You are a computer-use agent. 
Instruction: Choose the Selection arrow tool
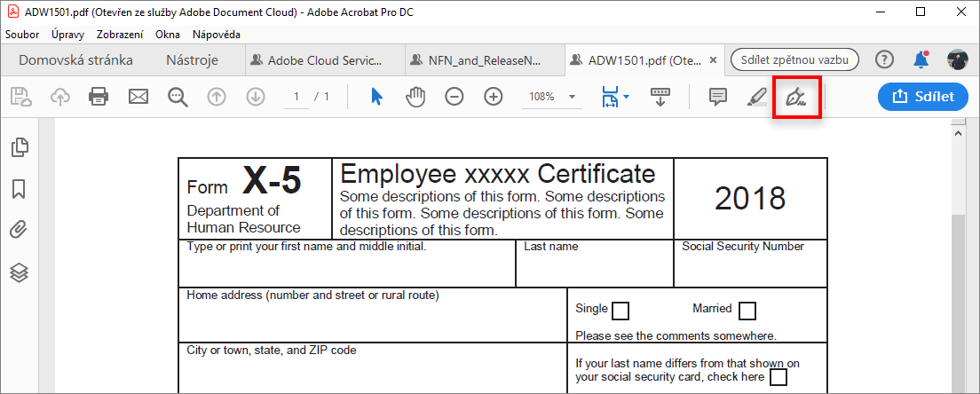(x=376, y=97)
